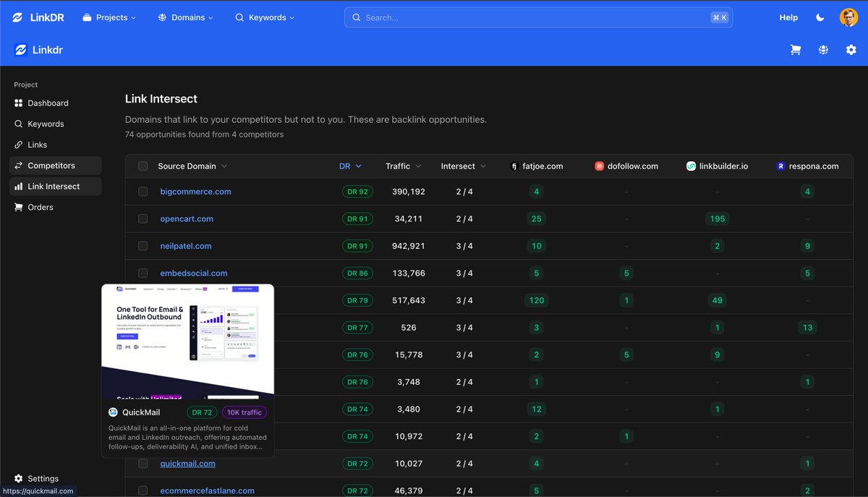This screenshot has width=868, height=497.
Task: Check the neilpatel.com row checkbox
Action: (x=143, y=246)
